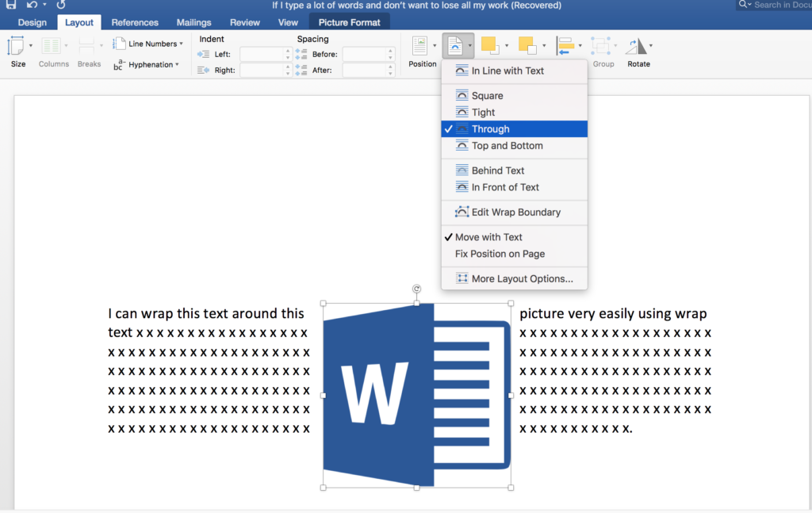Click the bottom-left picture resize handle

pyautogui.click(x=324, y=488)
